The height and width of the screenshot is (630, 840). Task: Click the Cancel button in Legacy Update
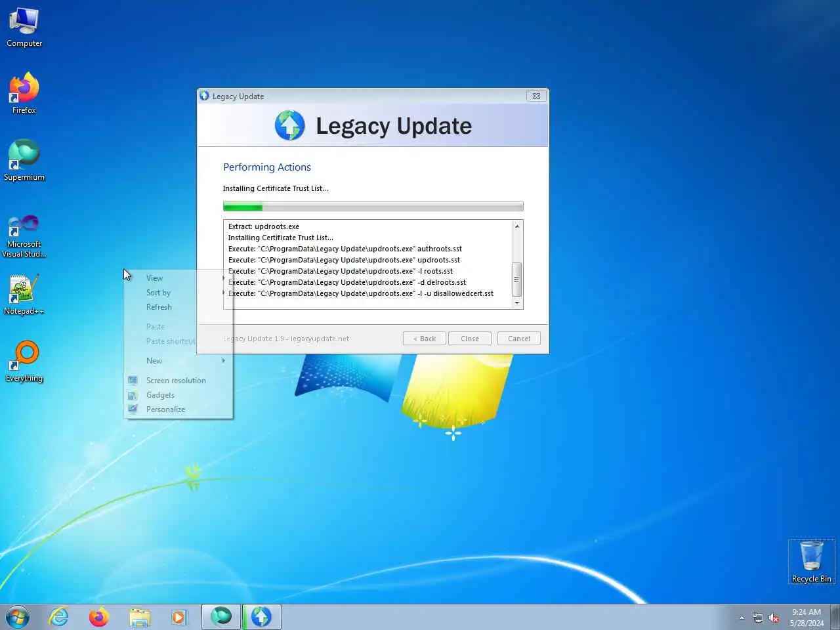(518, 339)
